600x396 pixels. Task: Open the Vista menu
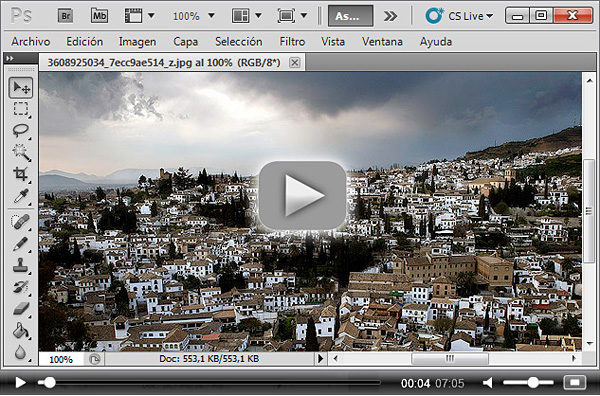point(333,41)
